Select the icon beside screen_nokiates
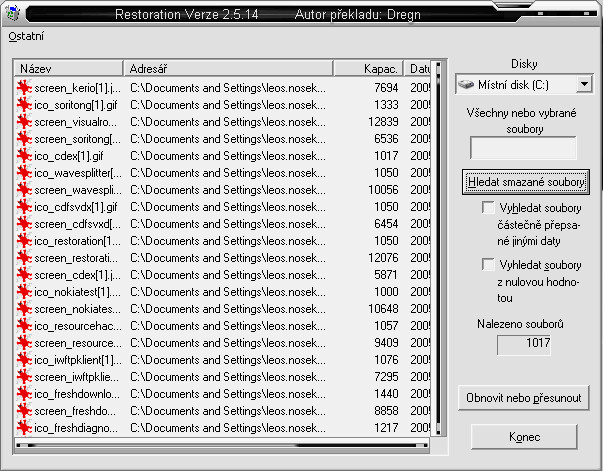Viewport: 603px width, 471px height. pos(24,308)
